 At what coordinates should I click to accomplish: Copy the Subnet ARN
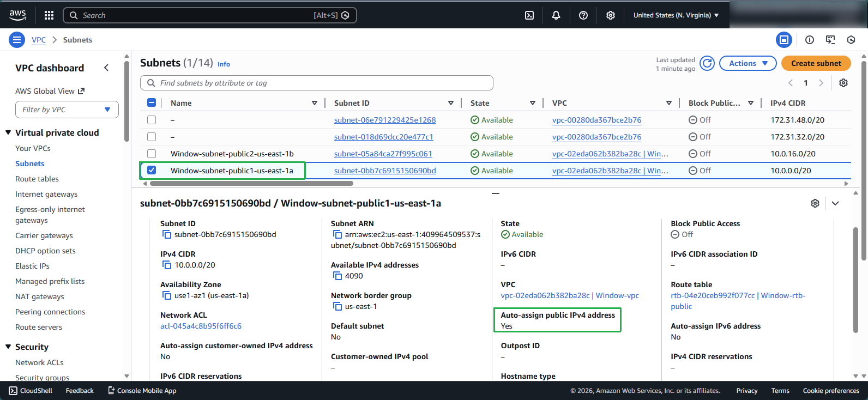(x=337, y=234)
